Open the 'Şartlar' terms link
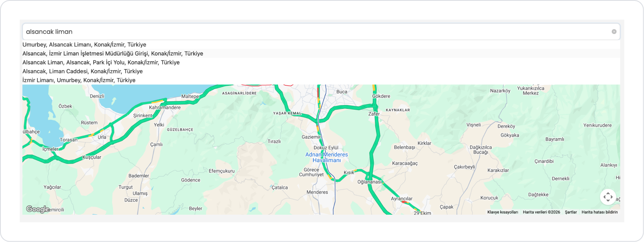The image size is (644, 242). click(x=571, y=212)
